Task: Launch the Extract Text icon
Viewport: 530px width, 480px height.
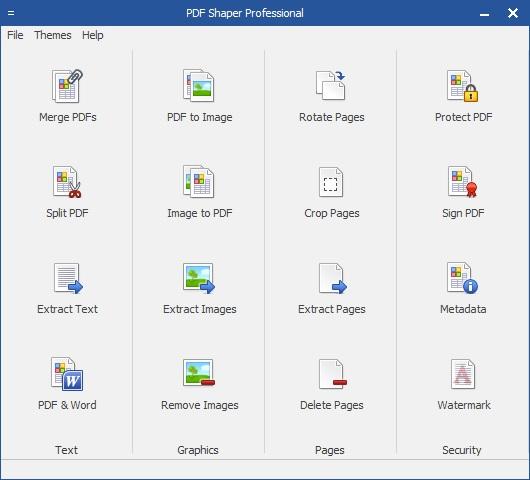Action: point(68,278)
